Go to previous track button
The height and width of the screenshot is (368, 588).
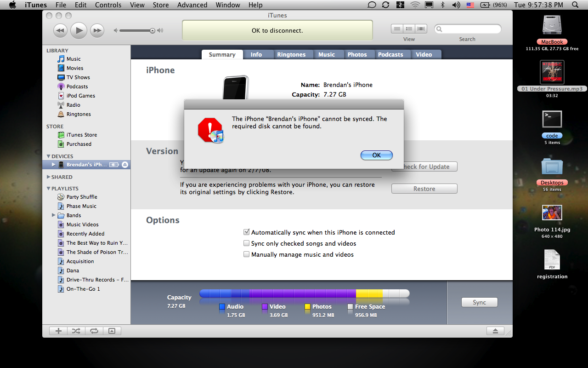click(x=61, y=31)
